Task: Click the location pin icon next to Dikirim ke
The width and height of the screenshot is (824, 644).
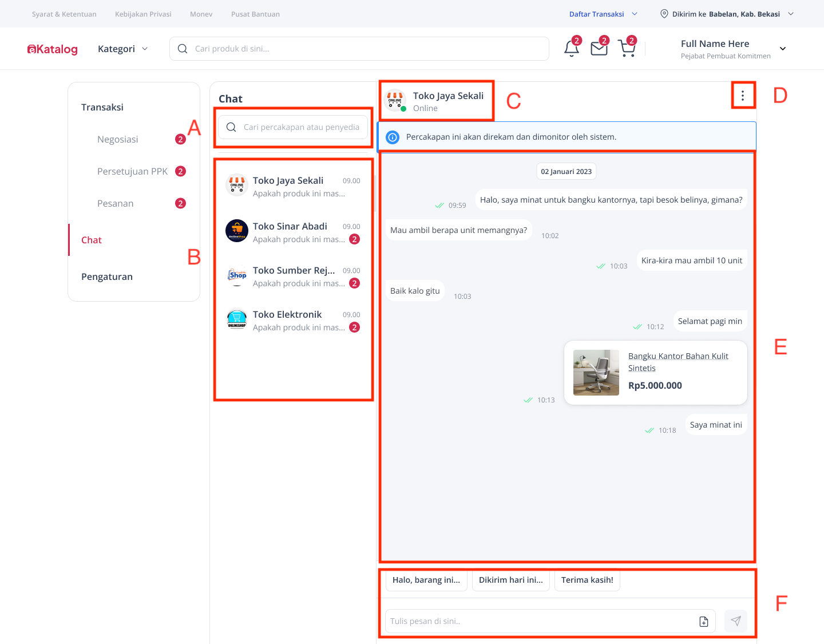Action: click(x=664, y=13)
